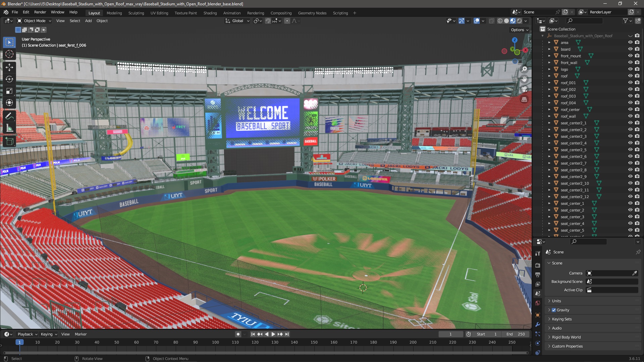644x362 pixels.
Task: Select the Move tool
Action: (9, 67)
